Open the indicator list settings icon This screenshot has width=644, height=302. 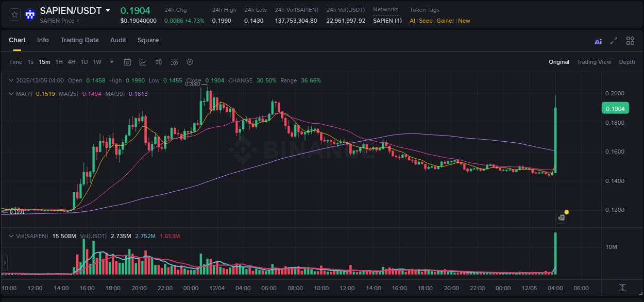point(174,62)
